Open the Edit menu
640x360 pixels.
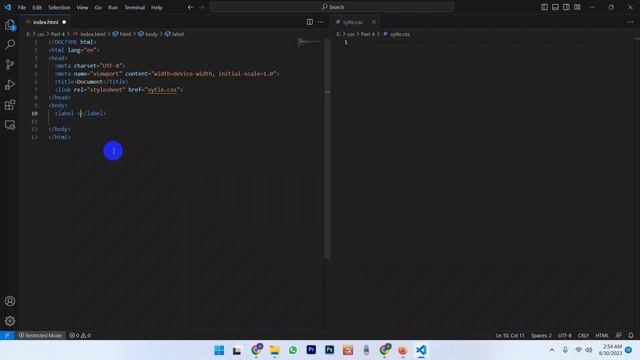[37, 7]
